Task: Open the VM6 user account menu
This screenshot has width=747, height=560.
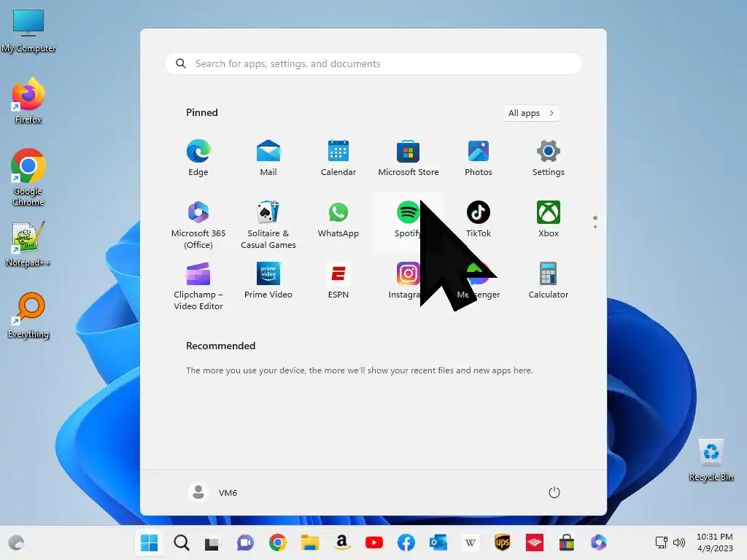Action: 213,492
